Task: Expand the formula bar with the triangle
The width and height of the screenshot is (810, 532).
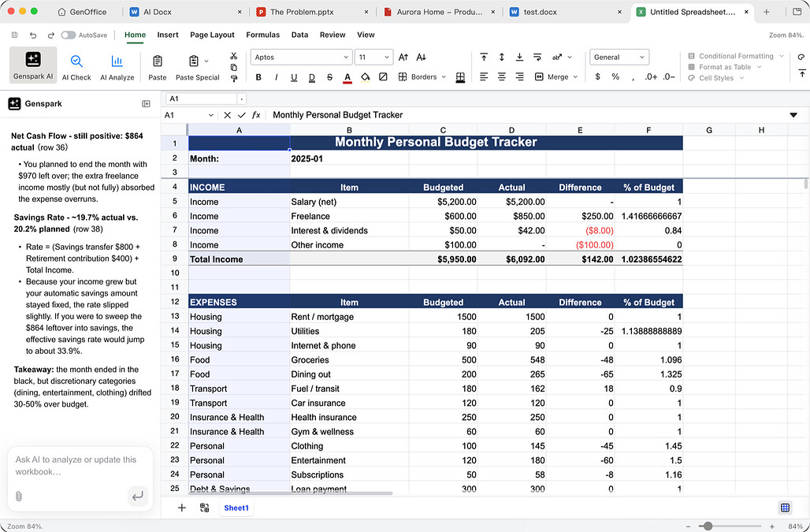Action: (x=793, y=115)
